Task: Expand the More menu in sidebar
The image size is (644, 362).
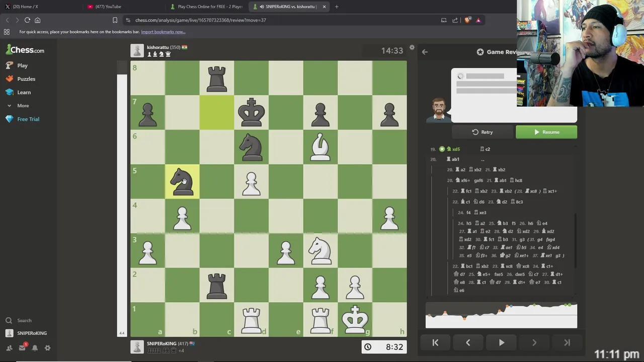Action: click(23, 106)
